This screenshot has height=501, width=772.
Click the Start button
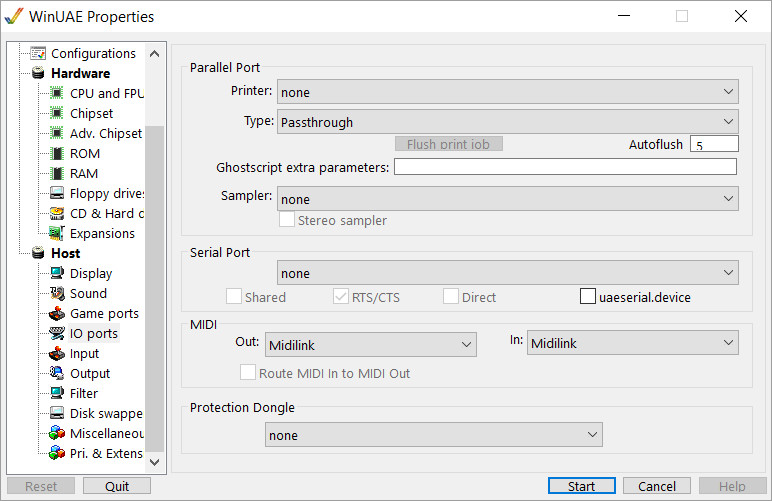click(581, 486)
